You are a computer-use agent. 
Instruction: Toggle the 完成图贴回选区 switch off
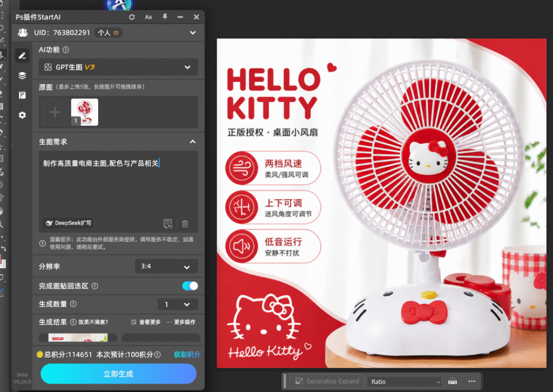click(189, 286)
